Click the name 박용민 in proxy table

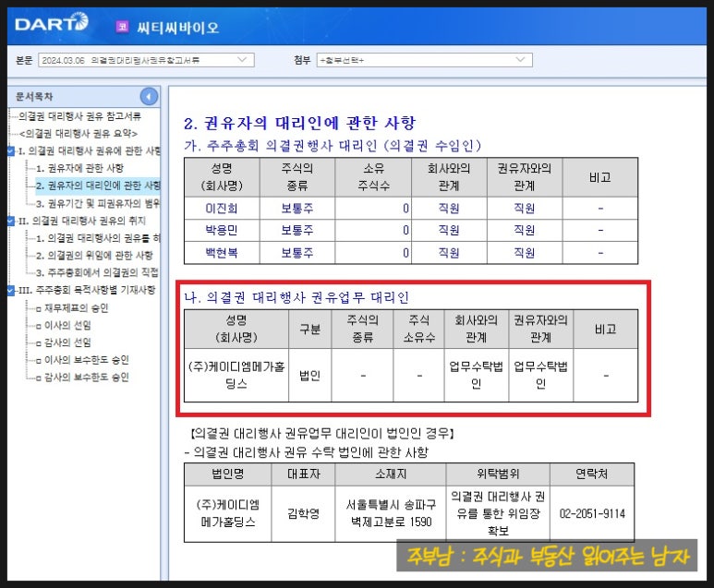[222, 230]
